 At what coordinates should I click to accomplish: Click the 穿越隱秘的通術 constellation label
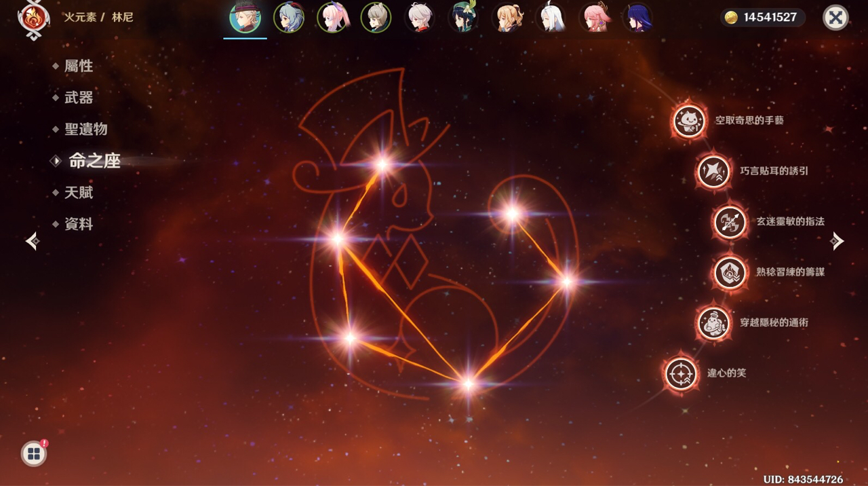774,322
